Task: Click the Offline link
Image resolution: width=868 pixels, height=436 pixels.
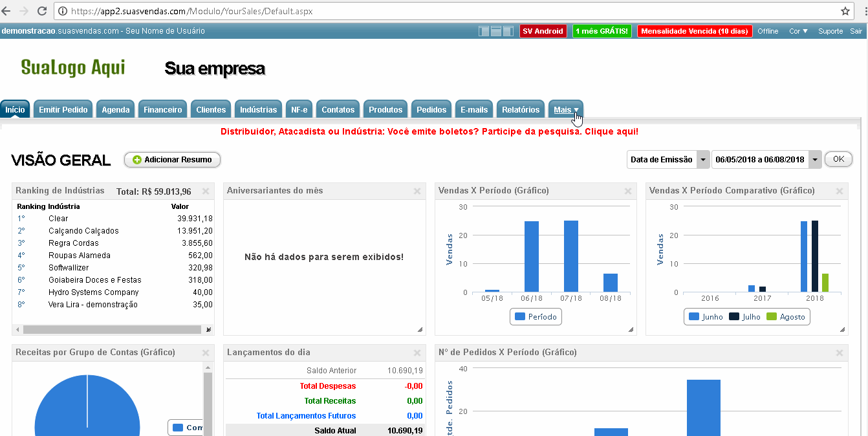Action: [768, 31]
